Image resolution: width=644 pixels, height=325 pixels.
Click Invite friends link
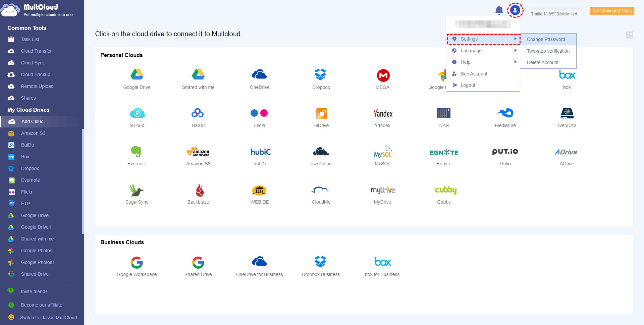pyautogui.click(x=34, y=291)
